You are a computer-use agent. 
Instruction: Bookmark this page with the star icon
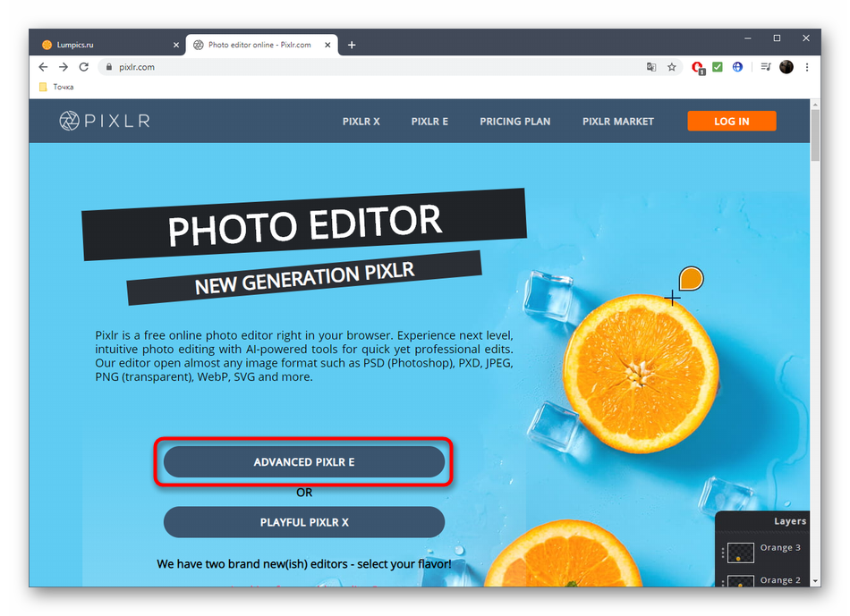672,67
